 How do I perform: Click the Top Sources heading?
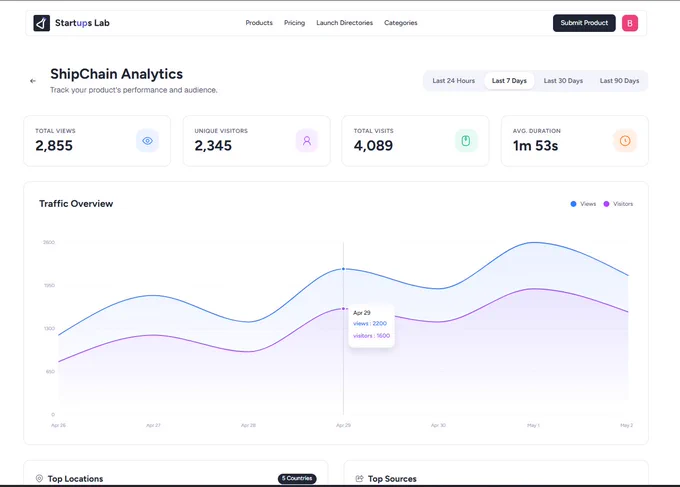point(392,479)
